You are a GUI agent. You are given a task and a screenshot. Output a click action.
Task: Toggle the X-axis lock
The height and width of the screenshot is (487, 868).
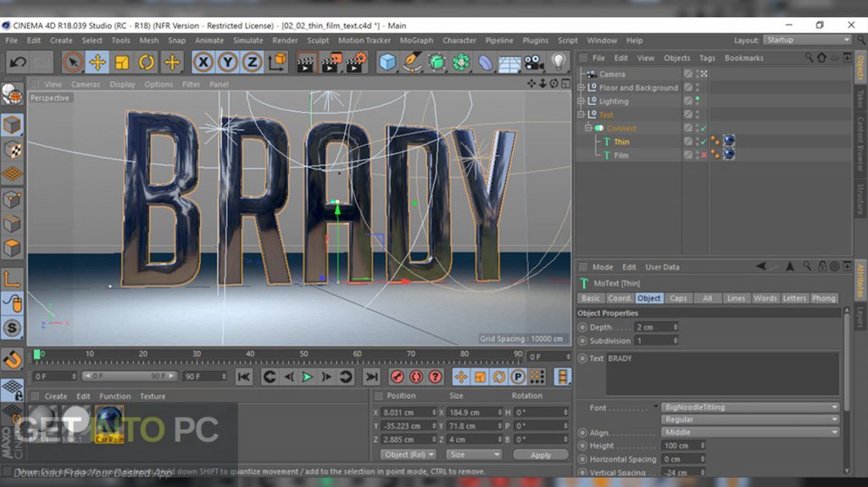[203, 62]
